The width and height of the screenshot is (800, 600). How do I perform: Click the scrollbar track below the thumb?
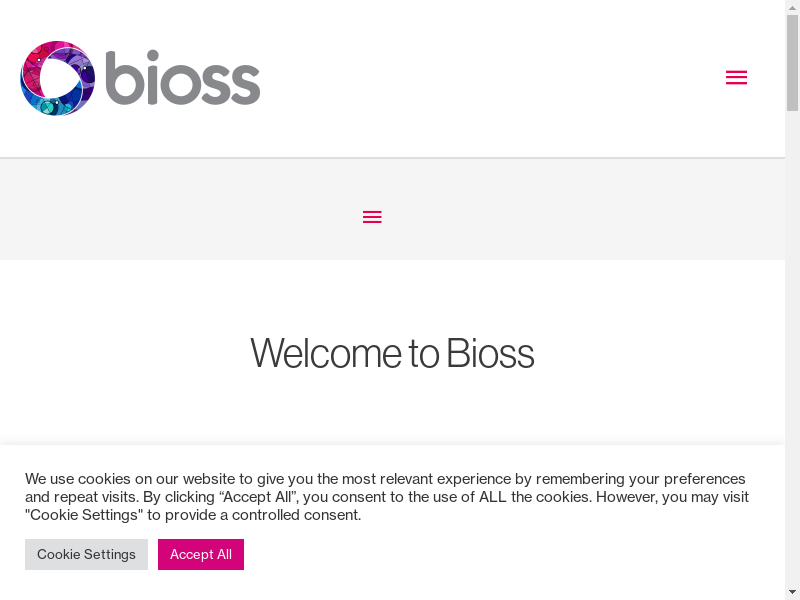(x=792, y=350)
